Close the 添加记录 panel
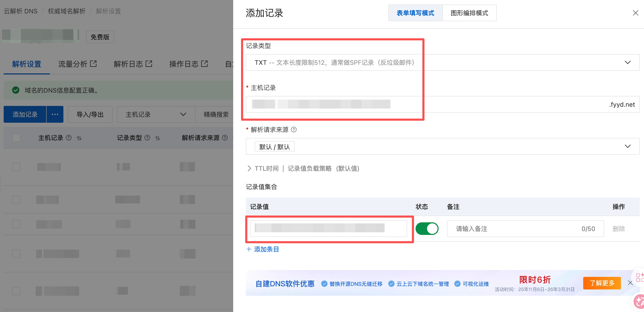The image size is (644, 312). pyautogui.click(x=635, y=13)
